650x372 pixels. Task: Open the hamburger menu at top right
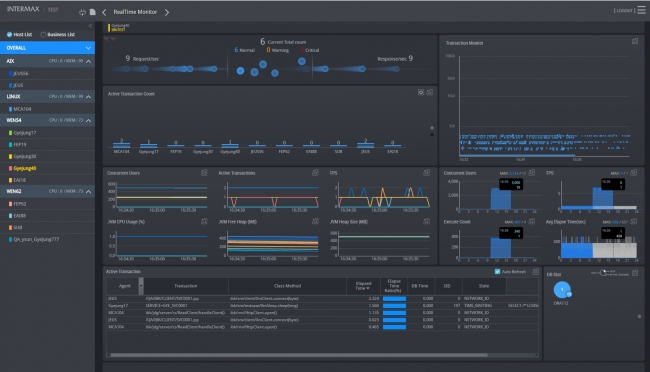click(x=641, y=10)
